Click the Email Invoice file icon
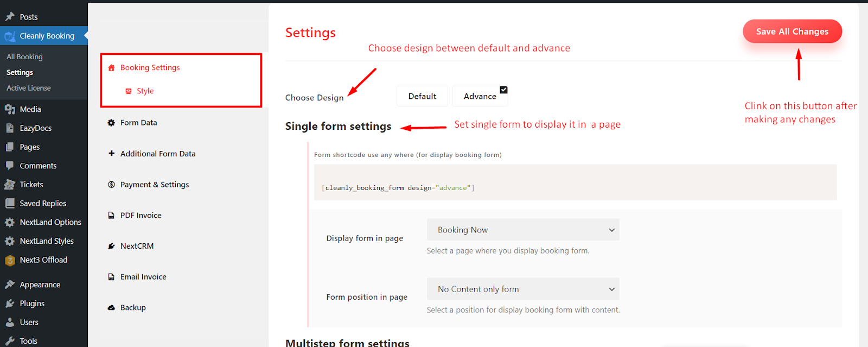The image size is (868, 347). (x=111, y=277)
